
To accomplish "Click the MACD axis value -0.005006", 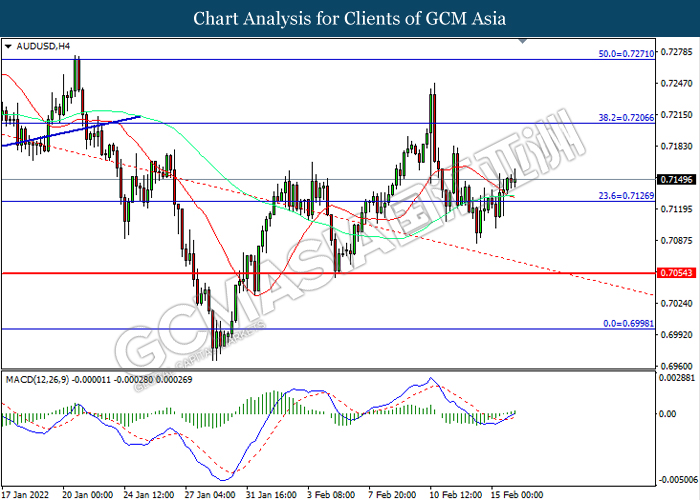I will coord(678,479).
